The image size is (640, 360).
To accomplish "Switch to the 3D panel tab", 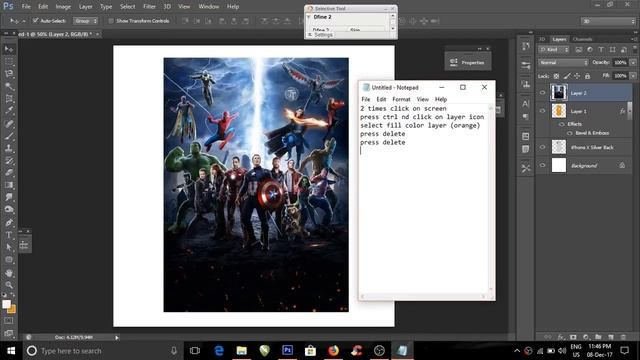I will tap(542, 39).
